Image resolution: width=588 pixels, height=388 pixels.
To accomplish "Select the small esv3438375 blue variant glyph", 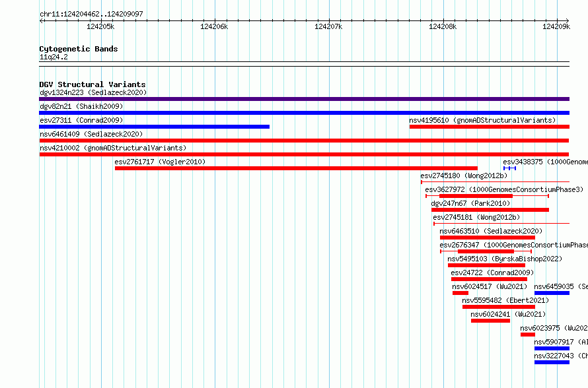I will [x=509, y=168].
